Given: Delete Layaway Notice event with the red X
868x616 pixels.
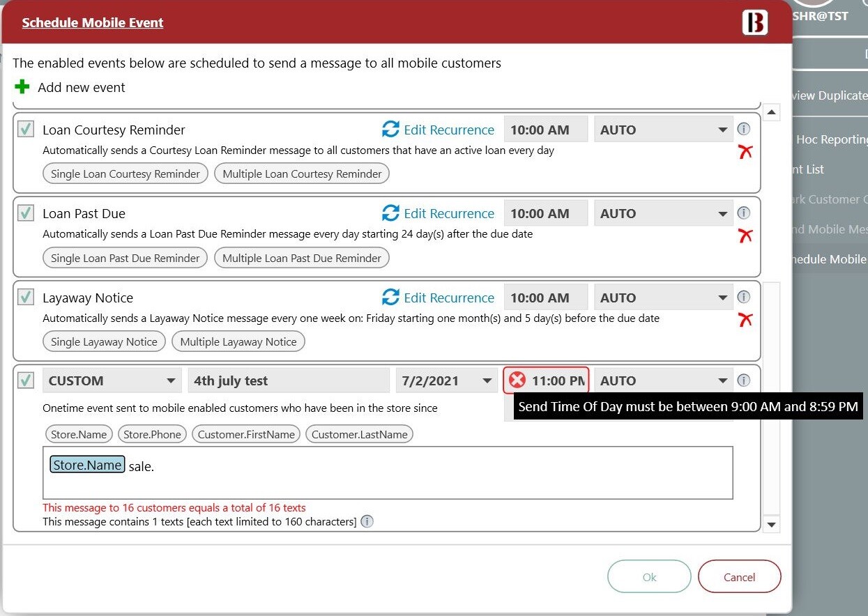Looking at the screenshot, I should (x=745, y=320).
